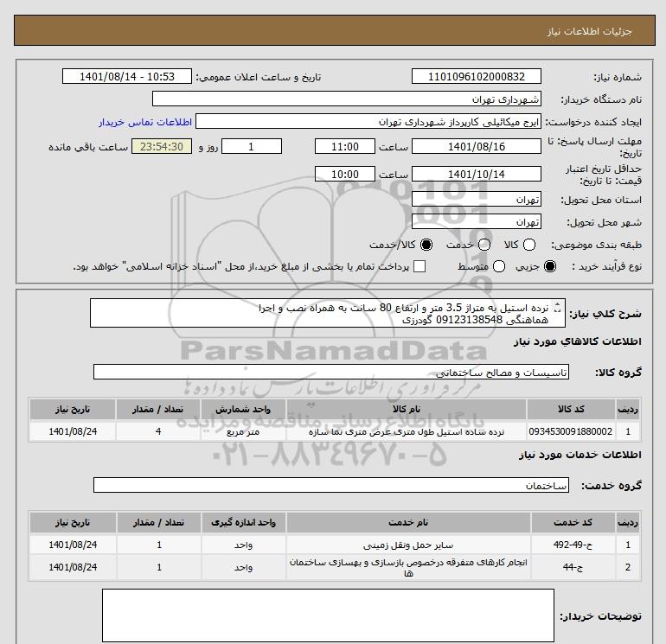Image resolution: width=666 pixels, height=644 pixels.
Task: Click the نام کالا column header
Action: (407, 409)
